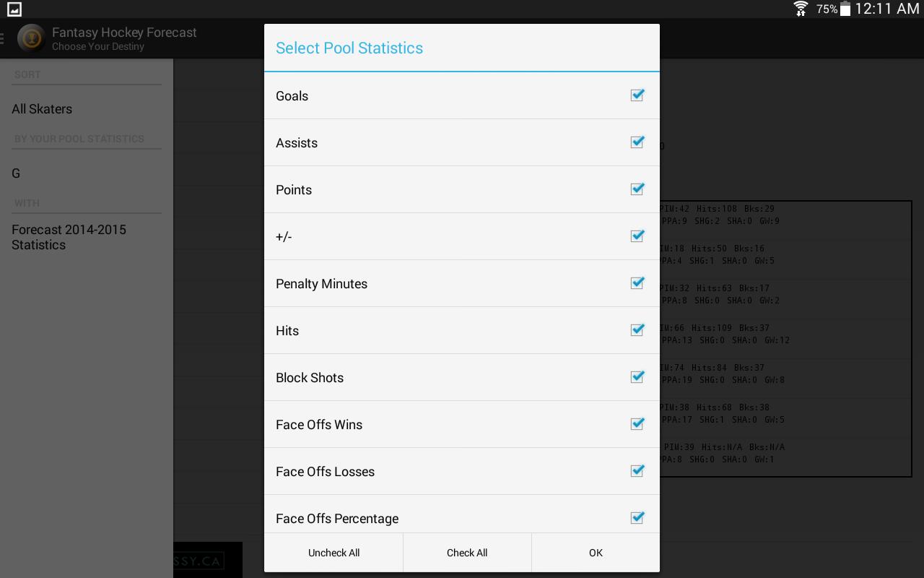Change the pool statistic from G
The image size is (924, 578).
[x=14, y=173]
